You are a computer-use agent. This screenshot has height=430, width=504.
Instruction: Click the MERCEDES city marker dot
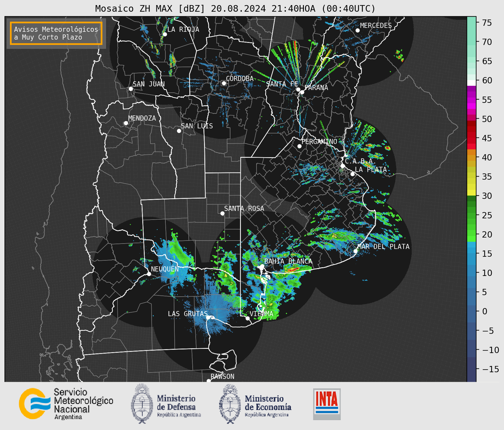click(x=358, y=31)
